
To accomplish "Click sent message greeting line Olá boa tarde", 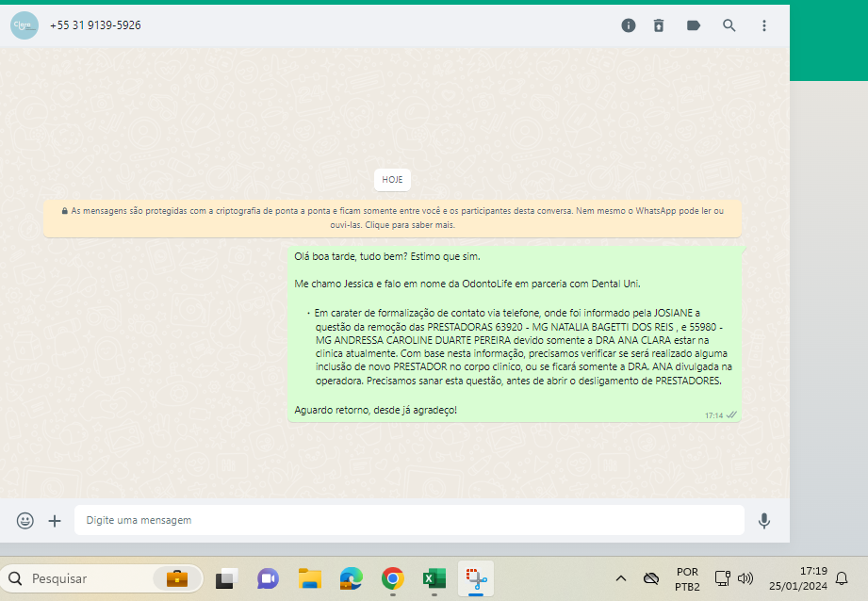I will click(x=387, y=256).
